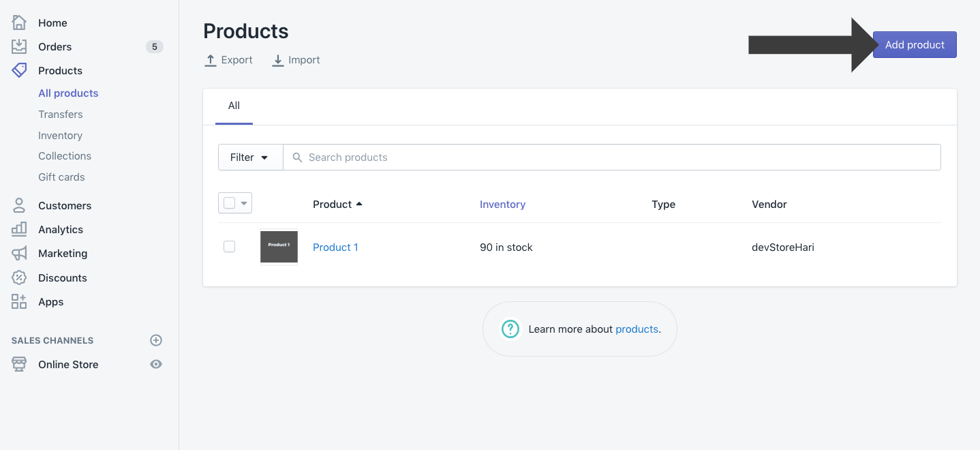Click the orders count badge 5
Screen dimensions: 980x450
(155, 46)
